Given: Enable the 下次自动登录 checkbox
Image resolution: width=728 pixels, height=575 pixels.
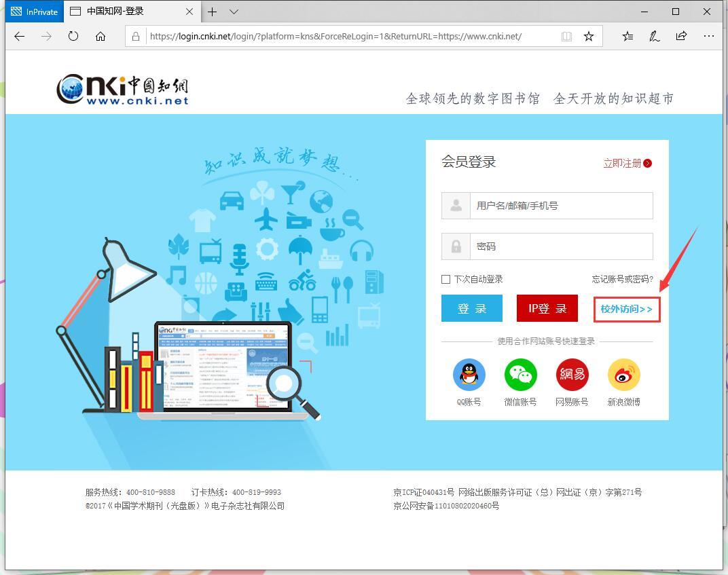Looking at the screenshot, I should (445, 279).
